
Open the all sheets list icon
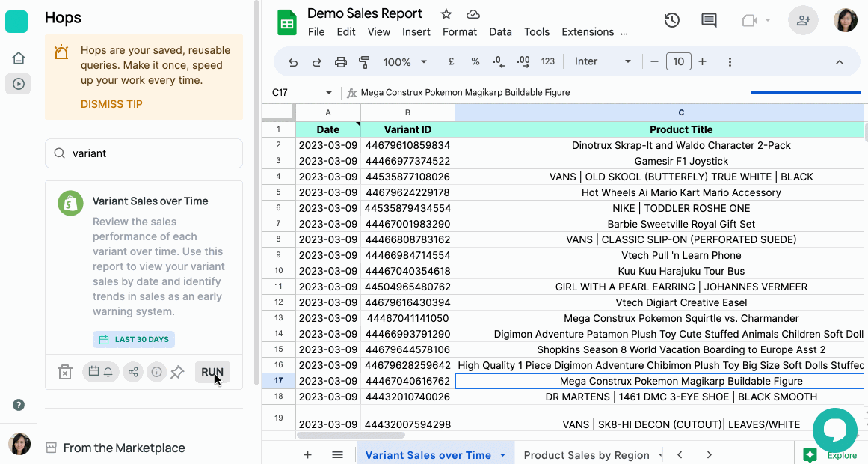337,454
